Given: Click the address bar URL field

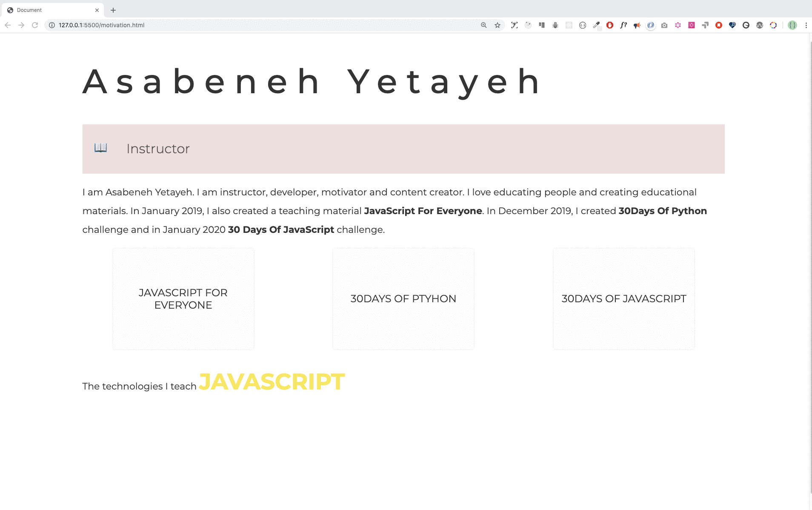Looking at the screenshot, I should point(255,25).
